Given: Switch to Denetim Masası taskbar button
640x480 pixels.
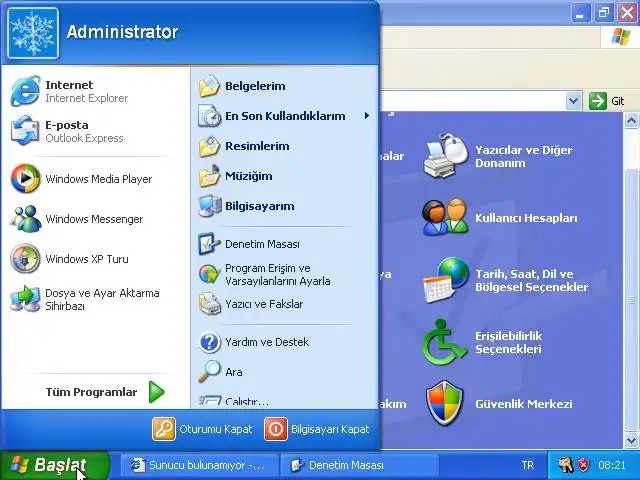Looking at the screenshot, I should point(359,465).
